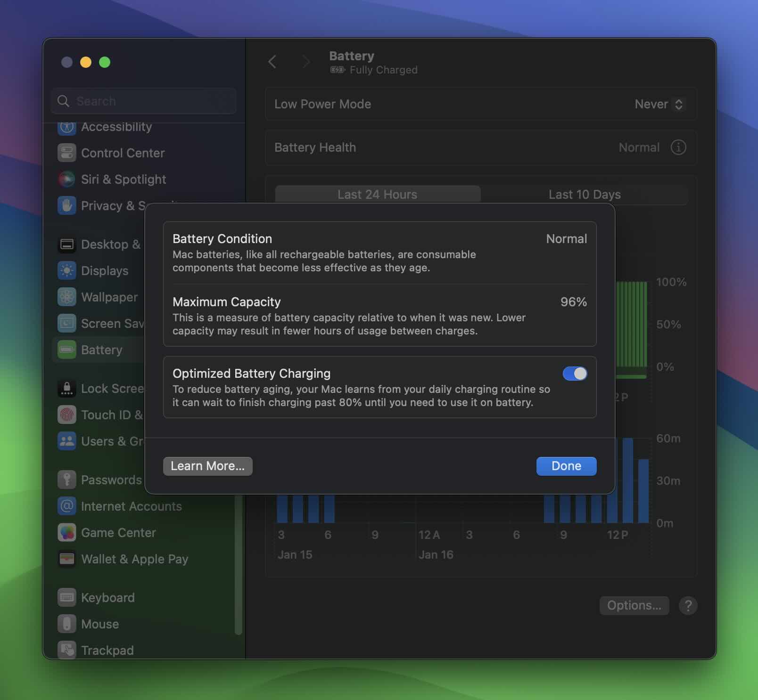
Task: Open Wallpaper settings from the sidebar
Action: tap(67, 297)
